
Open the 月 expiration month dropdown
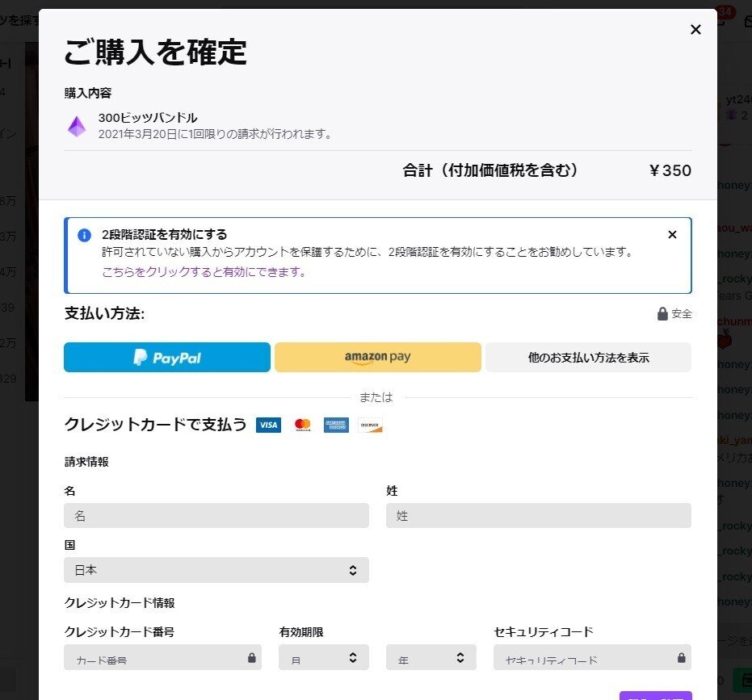[323, 657]
